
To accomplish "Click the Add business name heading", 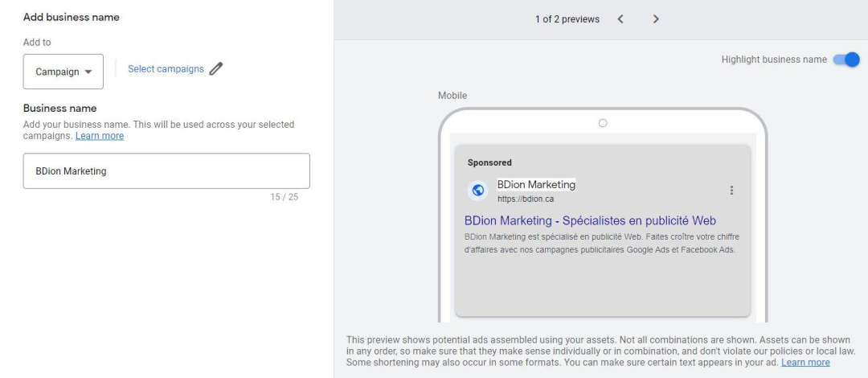I will (x=72, y=17).
